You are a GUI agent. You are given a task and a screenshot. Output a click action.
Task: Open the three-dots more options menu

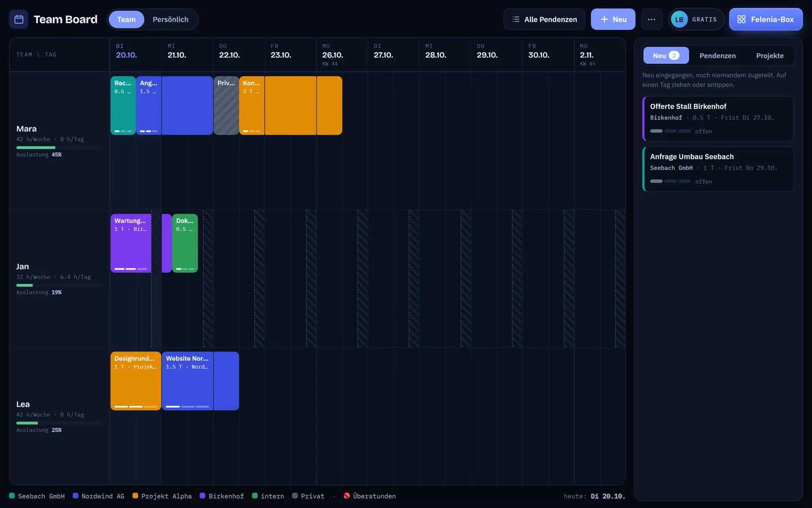point(652,19)
